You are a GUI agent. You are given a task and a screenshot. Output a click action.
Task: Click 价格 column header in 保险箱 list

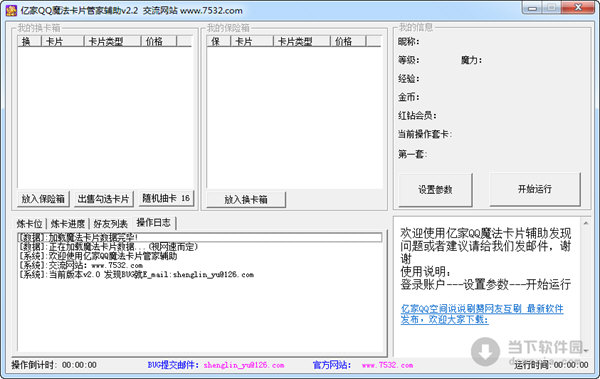point(348,41)
